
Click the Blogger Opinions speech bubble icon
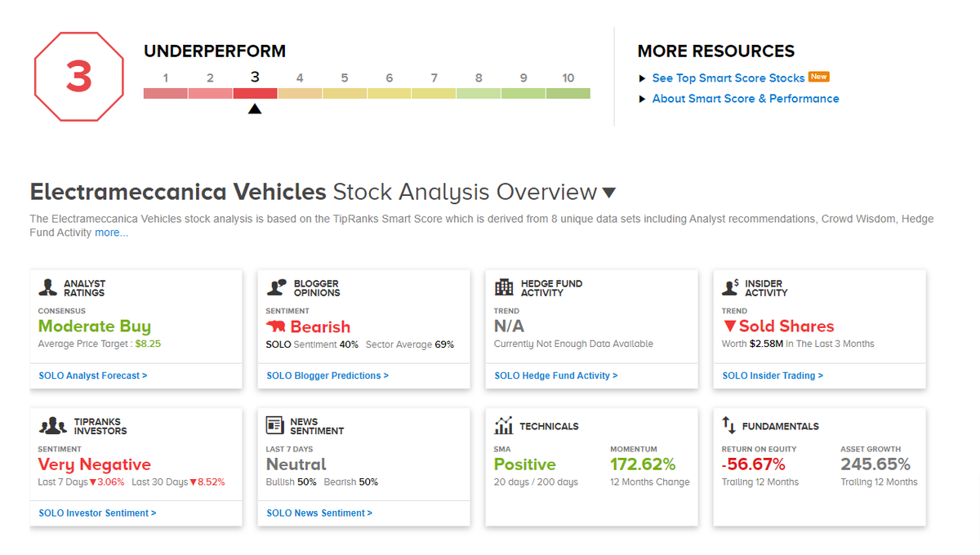click(277, 287)
